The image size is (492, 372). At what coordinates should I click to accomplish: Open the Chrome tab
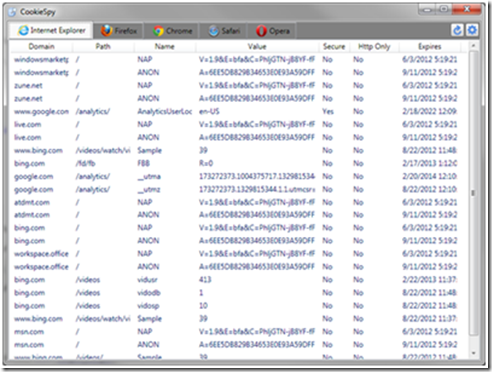pos(172,31)
